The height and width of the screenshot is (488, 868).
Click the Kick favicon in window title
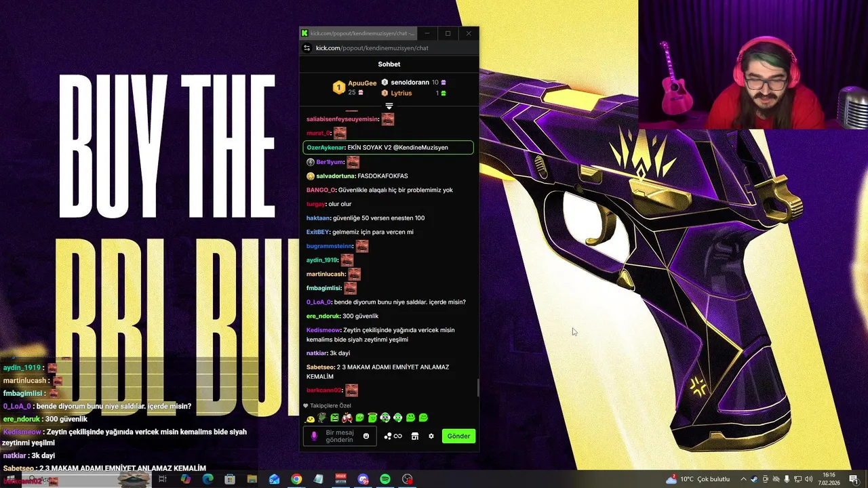305,33
